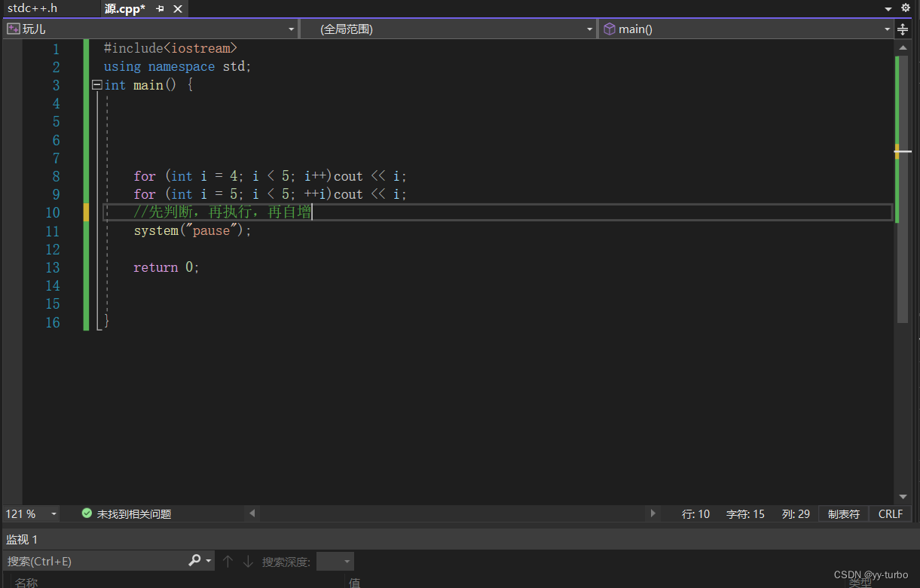
Task: Click the watch search magnifier icon
Action: click(x=194, y=560)
